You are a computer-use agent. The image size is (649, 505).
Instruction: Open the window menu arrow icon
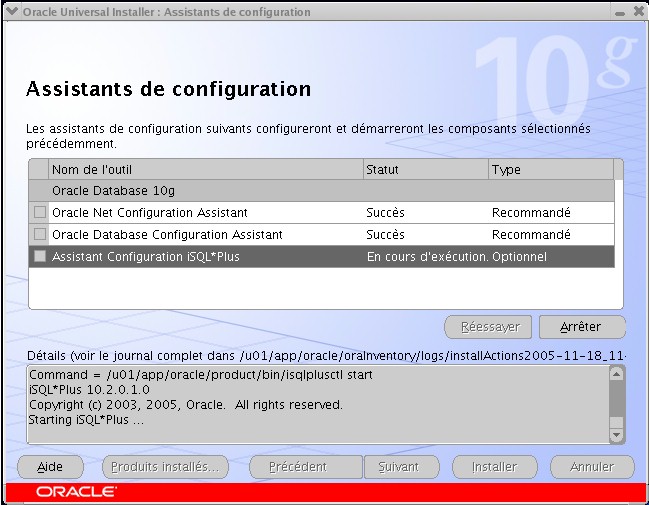point(12,11)
